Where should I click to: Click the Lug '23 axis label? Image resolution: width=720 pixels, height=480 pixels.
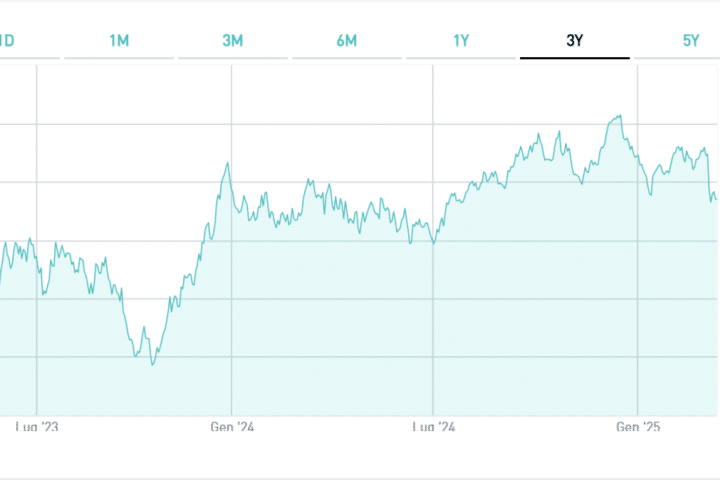click(37, 427)
